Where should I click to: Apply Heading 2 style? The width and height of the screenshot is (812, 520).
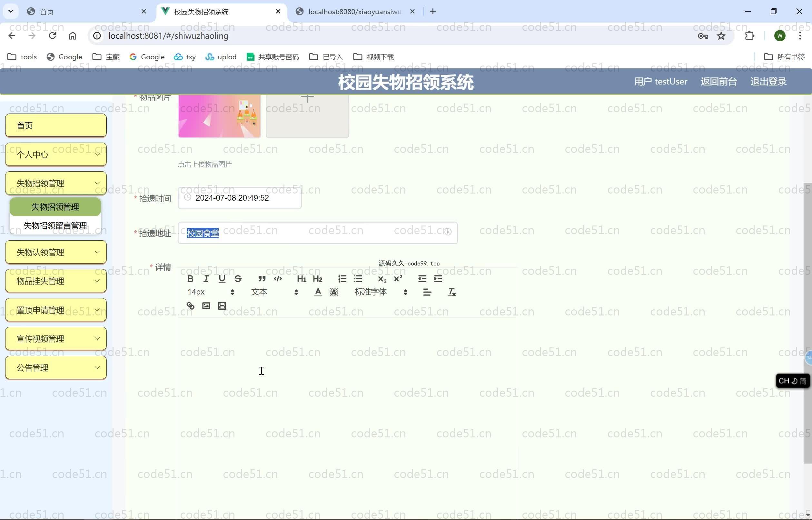click(318, 279)
